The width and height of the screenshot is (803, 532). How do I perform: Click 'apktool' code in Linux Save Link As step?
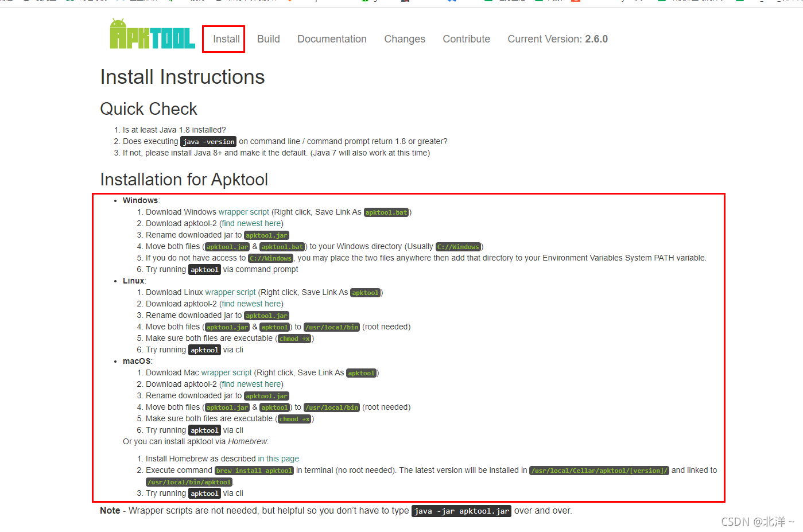pos(365,293)
